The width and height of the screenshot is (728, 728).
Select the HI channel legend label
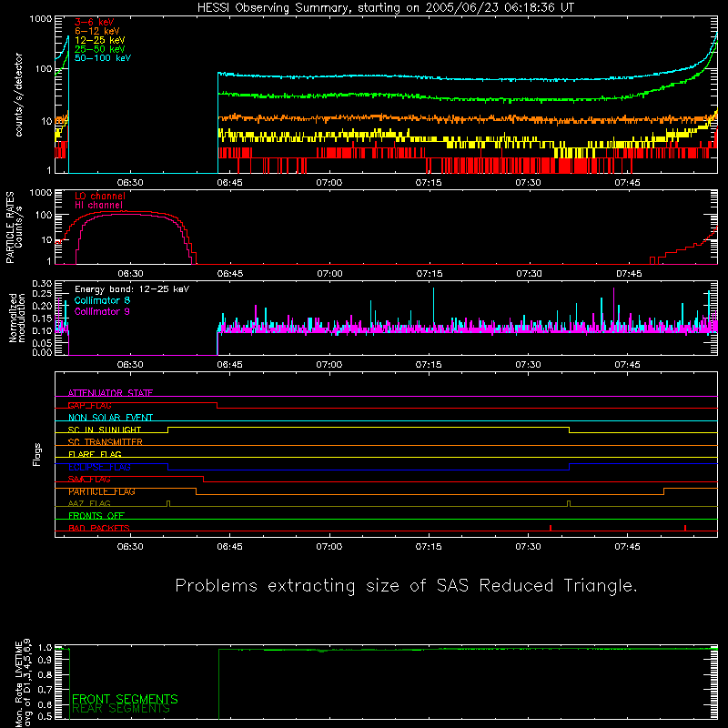[x=99, y=206]
